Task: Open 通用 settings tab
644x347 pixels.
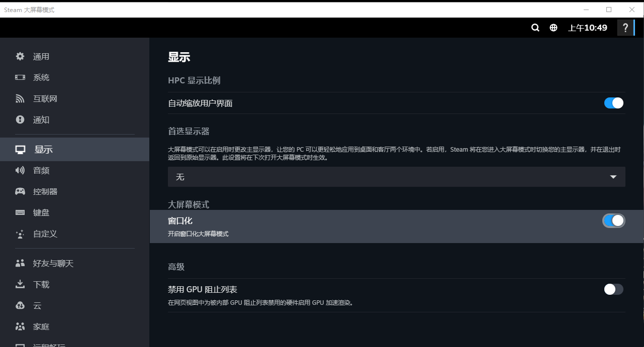Action: (74, 56)
